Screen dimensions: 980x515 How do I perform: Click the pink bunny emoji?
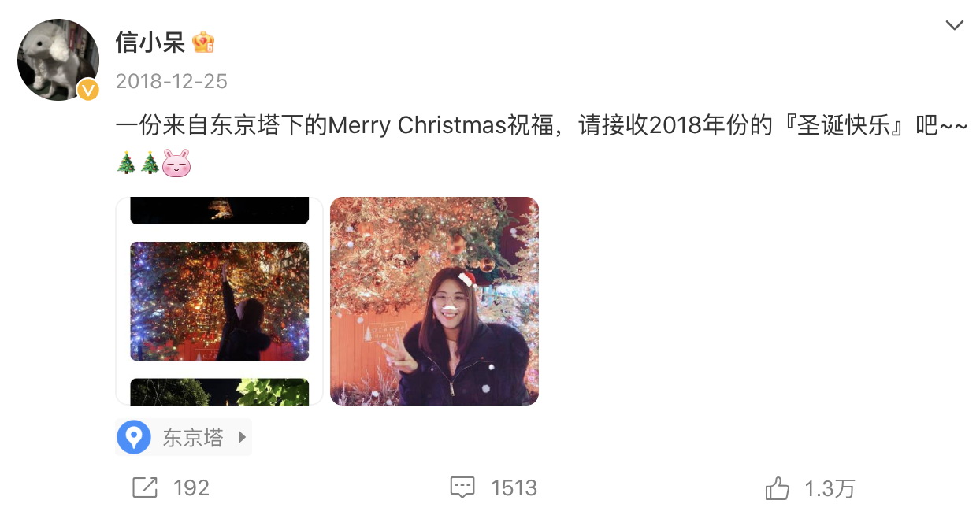point(176,163)
